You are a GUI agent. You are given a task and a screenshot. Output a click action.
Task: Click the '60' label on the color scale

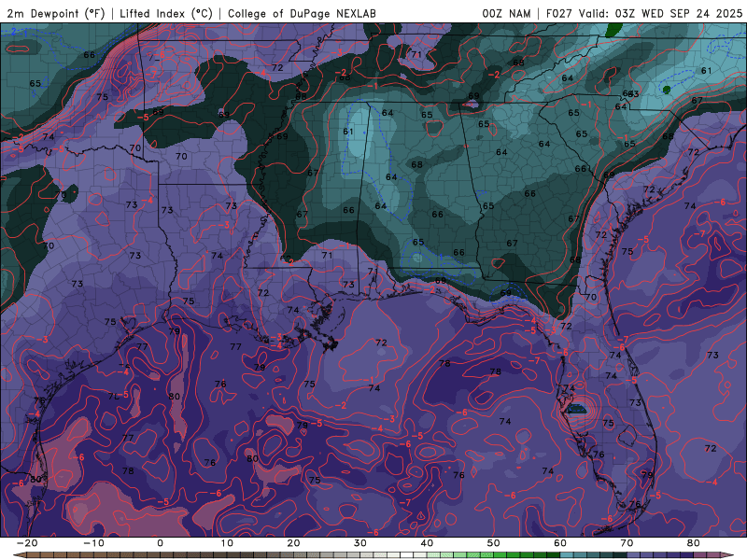[x=560, y=543]
